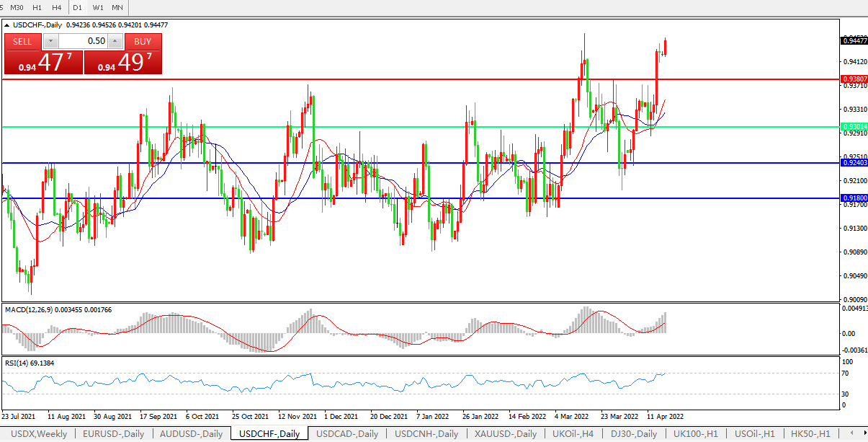
Task: Choose the MN monthly timeframe
Action: tap(117, 7)
